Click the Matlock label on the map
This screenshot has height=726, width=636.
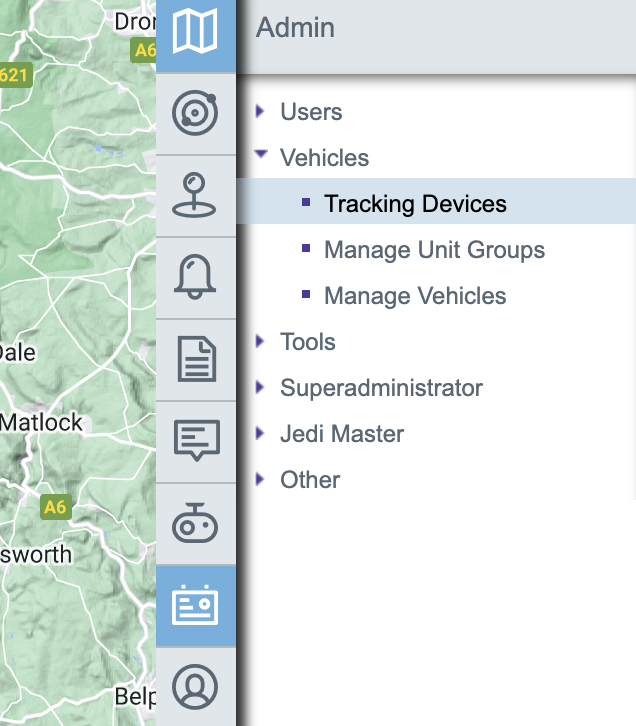click(42, 422)
